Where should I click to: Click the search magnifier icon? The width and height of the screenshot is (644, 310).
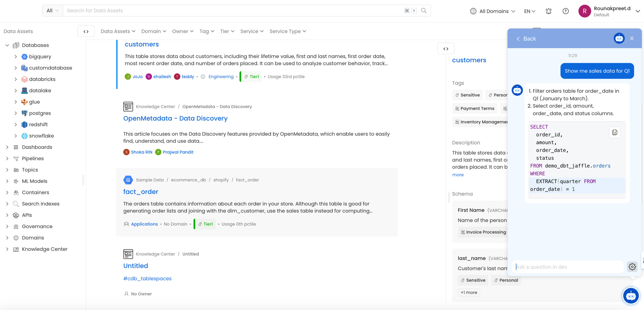tap(424, 11)
